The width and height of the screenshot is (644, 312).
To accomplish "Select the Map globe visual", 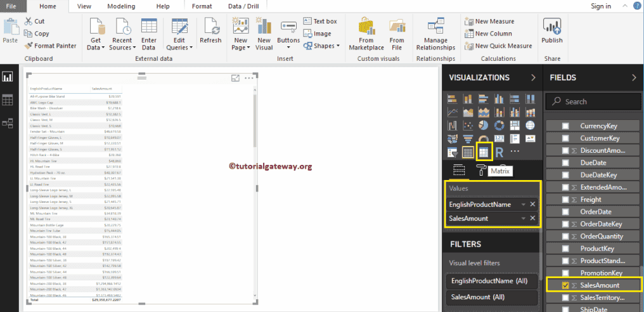I will tap(531, 126).
